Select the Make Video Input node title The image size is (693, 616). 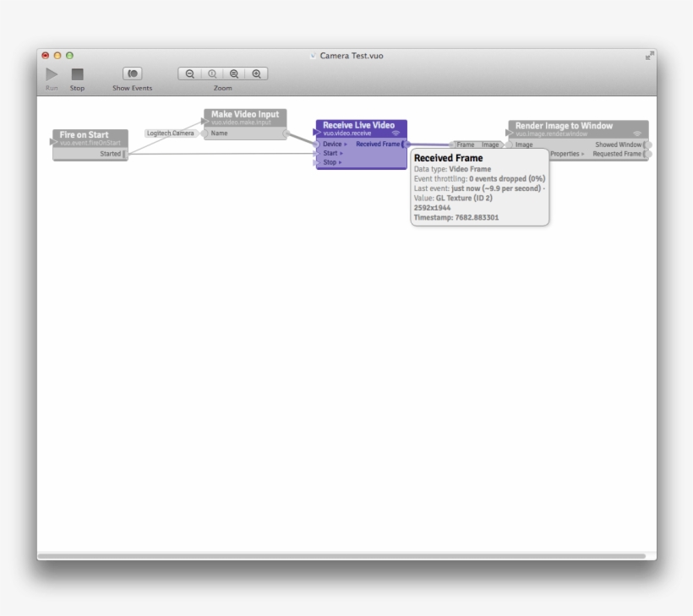coord(244,115)
